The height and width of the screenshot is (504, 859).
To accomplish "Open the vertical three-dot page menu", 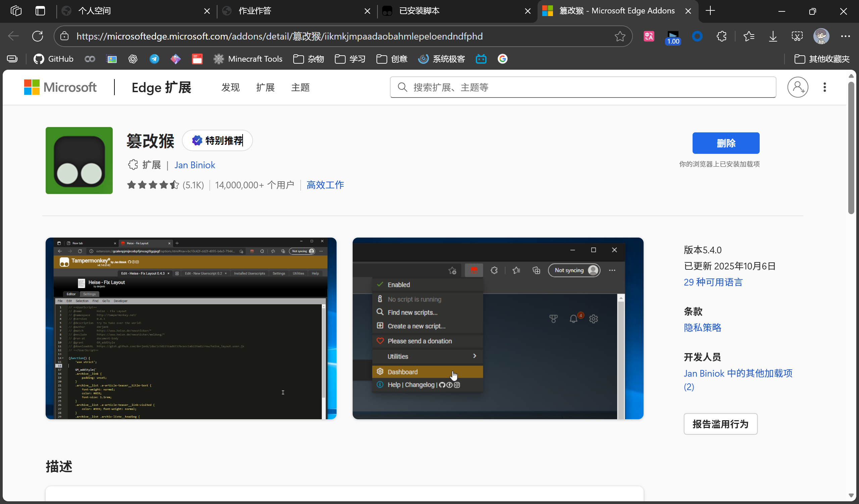I will [x=824, y=87].
